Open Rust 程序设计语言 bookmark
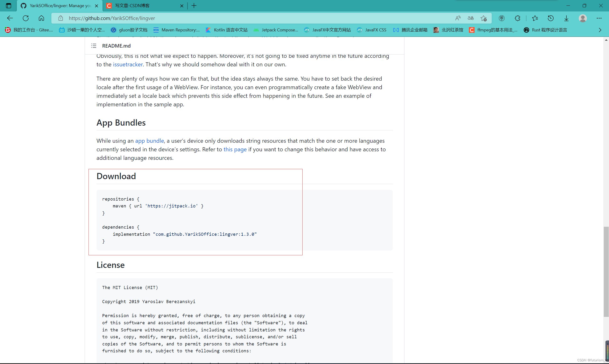 coord(545,30)
